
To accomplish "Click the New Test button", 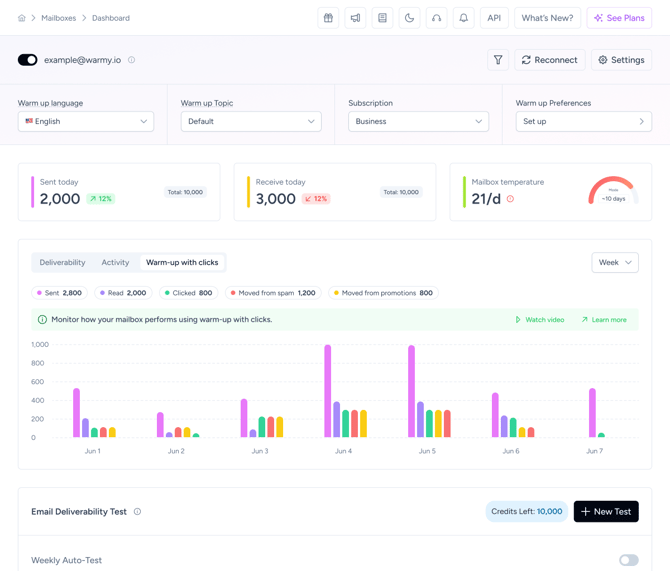I will (606, 511).
